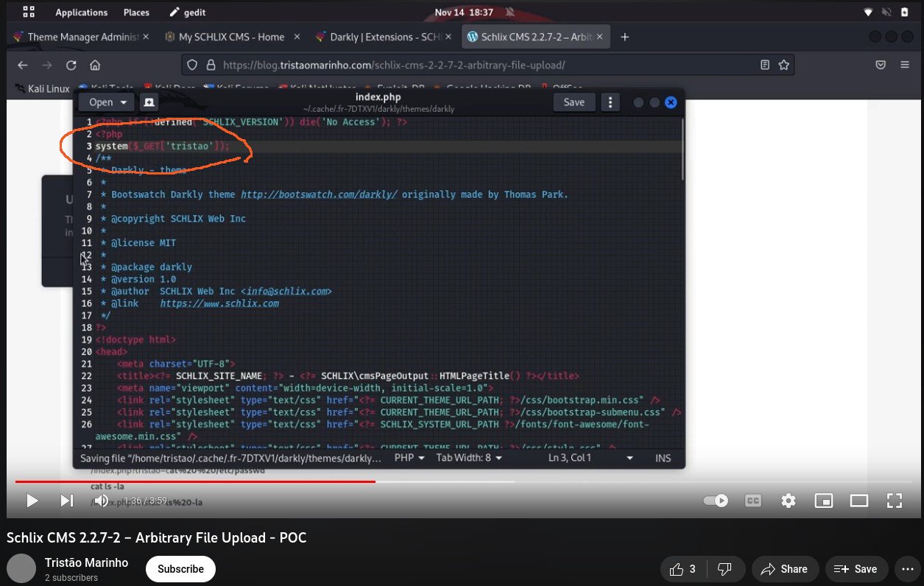Toggle reader view in address bar

(x=765, y=65)
